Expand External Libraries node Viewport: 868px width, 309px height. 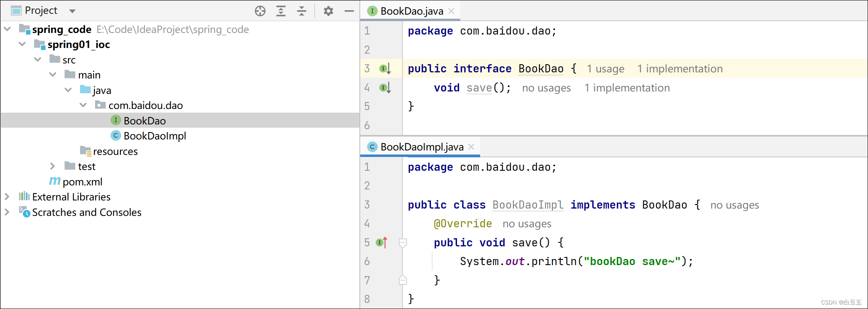pyautogui.click(x=7, y=197)
